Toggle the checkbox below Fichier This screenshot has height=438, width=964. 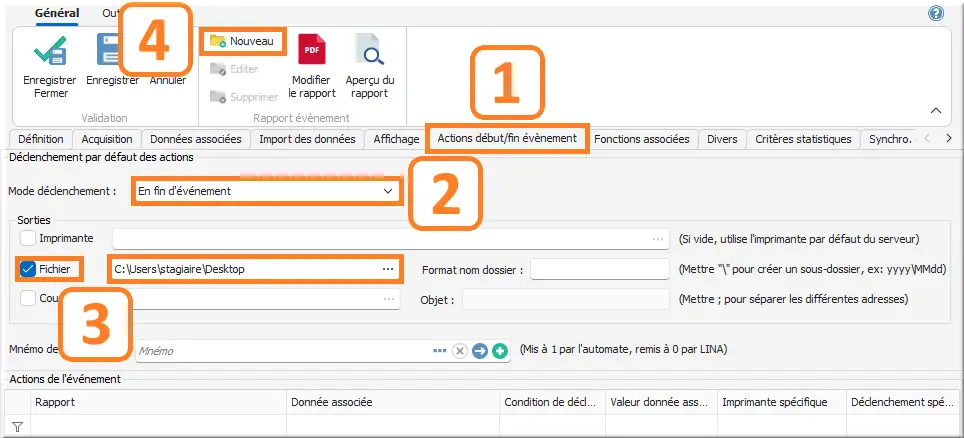coord(28,298)
